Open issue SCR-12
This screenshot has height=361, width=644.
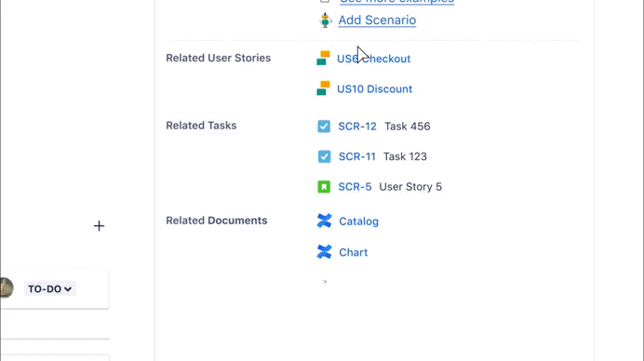(x=357, y=127)
